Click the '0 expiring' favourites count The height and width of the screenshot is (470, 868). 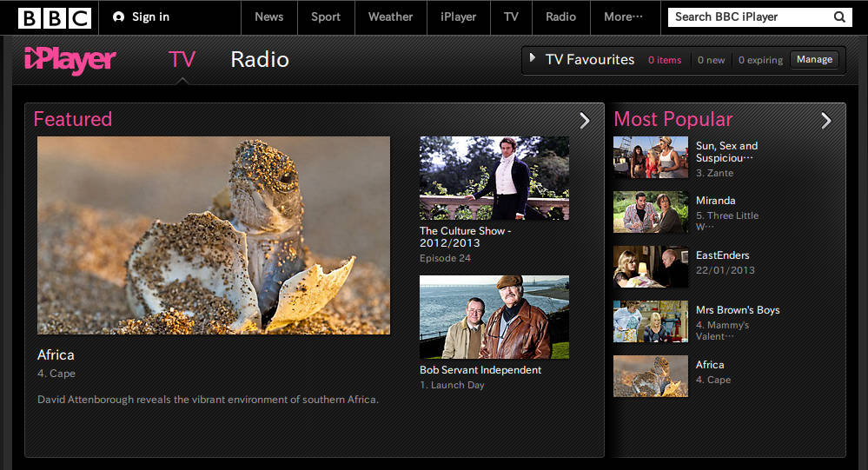point(760,60)
